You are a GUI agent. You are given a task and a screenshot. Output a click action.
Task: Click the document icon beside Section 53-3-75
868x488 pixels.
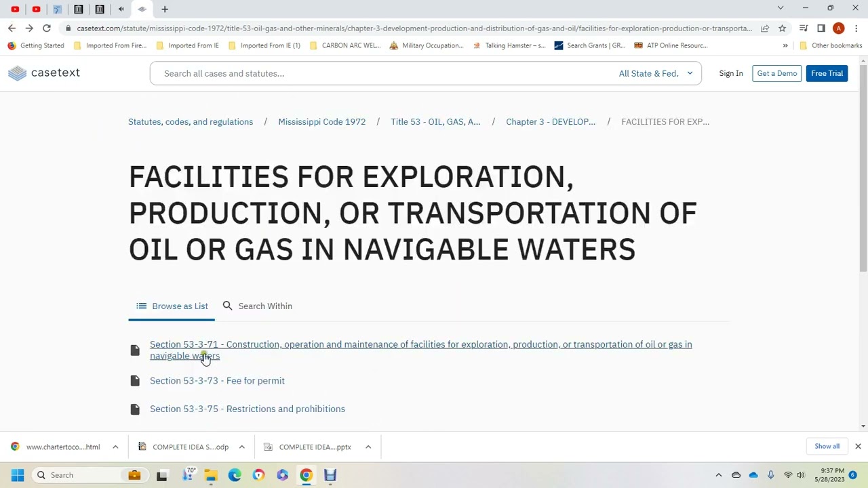click(135, 409)
